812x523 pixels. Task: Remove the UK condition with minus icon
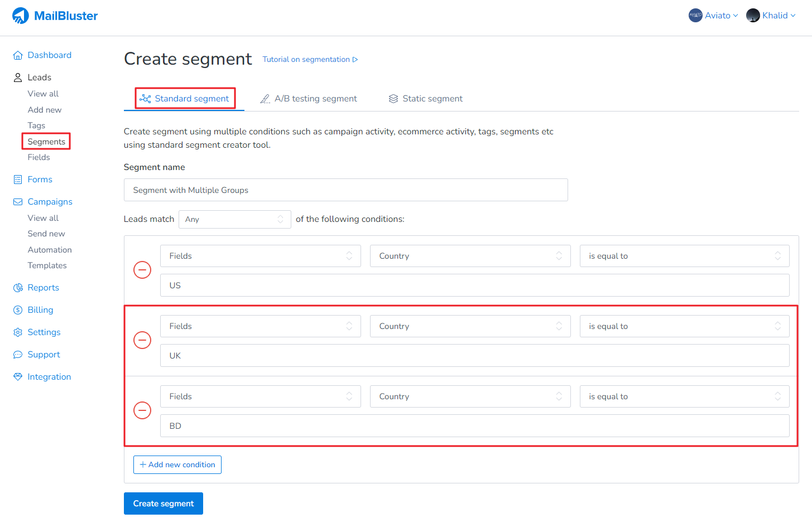click(x=142, y=340)
